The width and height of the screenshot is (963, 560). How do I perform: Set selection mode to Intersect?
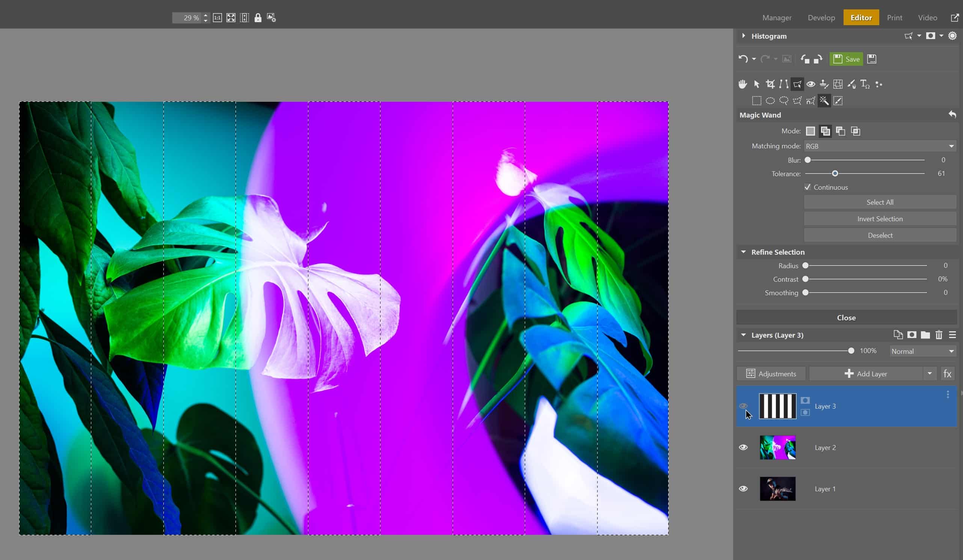(x=856, y=131)
